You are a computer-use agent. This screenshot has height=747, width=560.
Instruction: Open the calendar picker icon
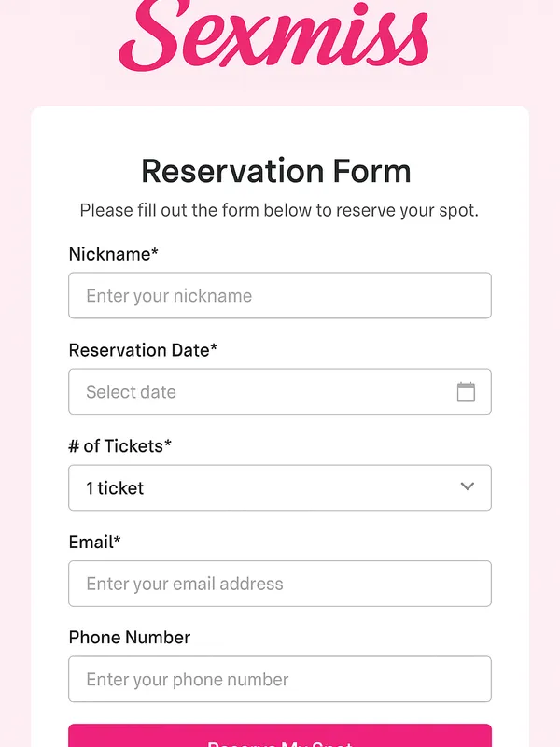point(466,392)
